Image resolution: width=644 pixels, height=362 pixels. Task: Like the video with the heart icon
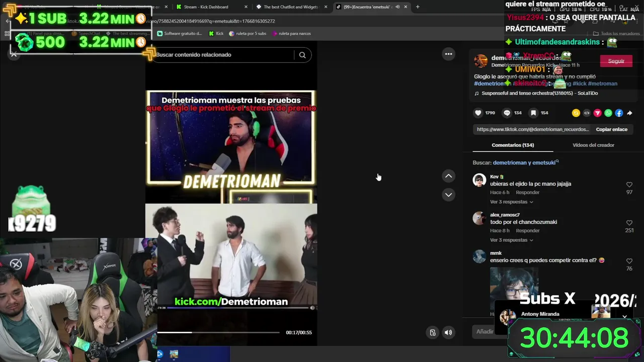pyautogui.click(x=478, y=113)
